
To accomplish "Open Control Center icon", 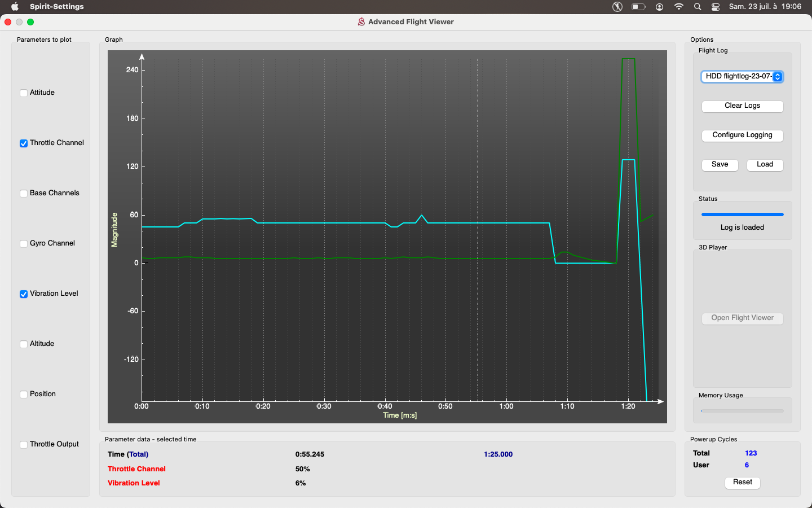I will click(716, 7).
